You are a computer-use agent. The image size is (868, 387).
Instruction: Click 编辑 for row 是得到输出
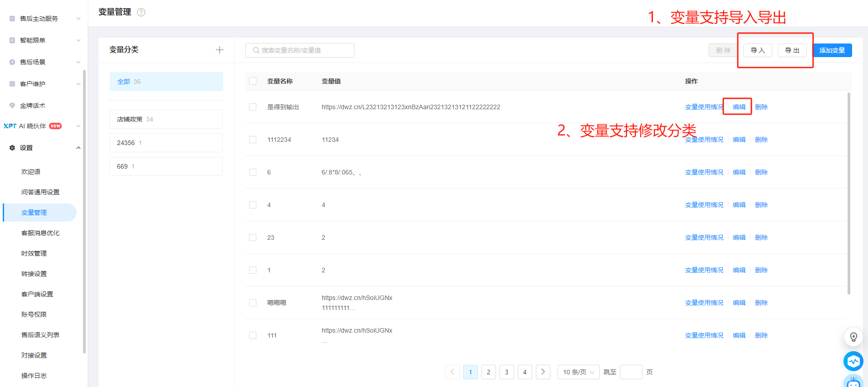(739, 107)
